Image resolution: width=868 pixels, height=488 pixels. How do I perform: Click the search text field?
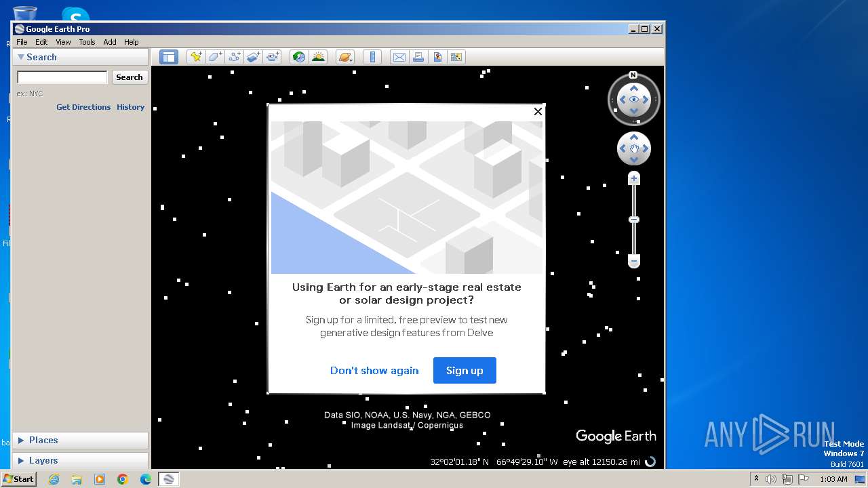pyautogui.click(x=62, y=77)
